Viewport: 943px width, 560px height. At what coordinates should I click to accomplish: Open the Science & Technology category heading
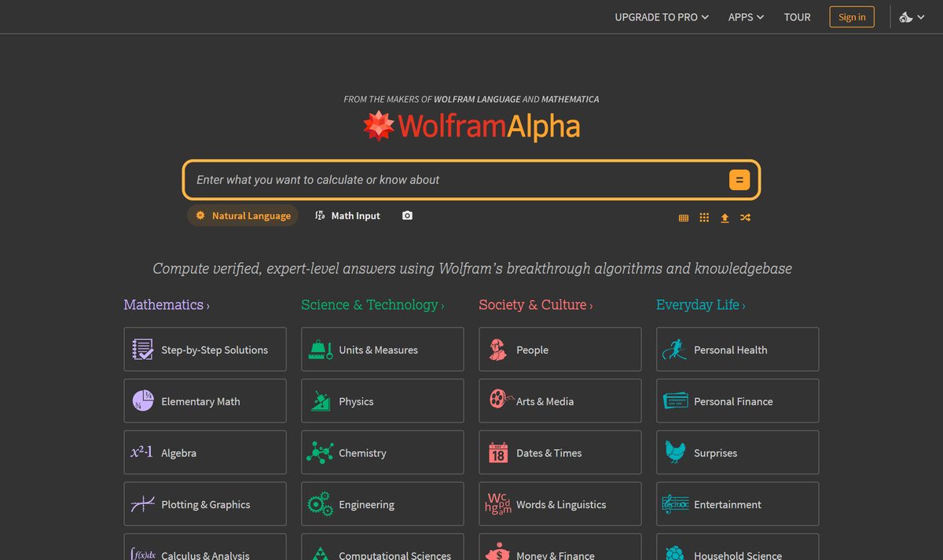372,305
